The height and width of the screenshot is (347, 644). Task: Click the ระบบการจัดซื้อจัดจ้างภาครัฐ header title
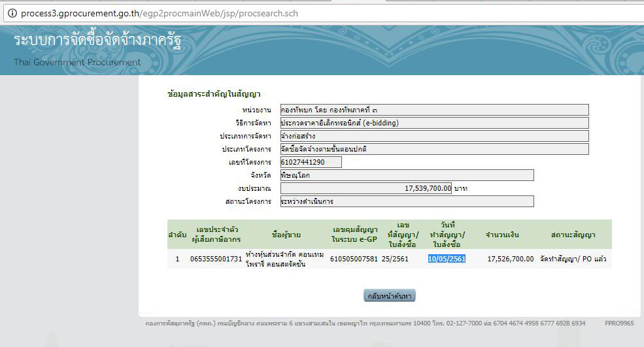click(x=97, y=41)
